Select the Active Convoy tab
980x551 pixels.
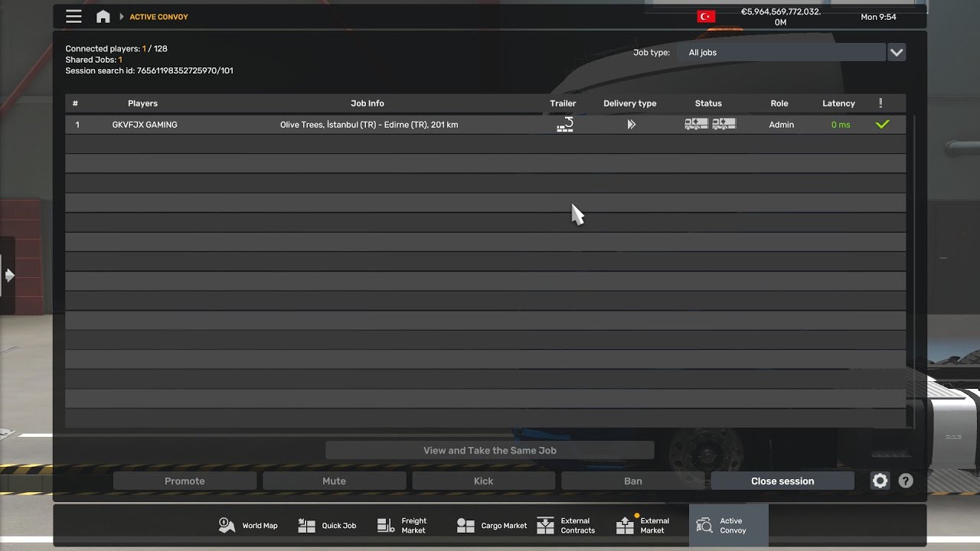point(728,526)
